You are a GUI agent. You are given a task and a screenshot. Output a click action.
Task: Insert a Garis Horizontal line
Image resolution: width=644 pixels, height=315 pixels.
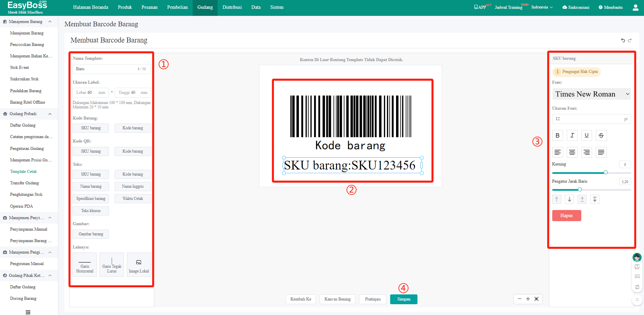click(x=85, y=265)
